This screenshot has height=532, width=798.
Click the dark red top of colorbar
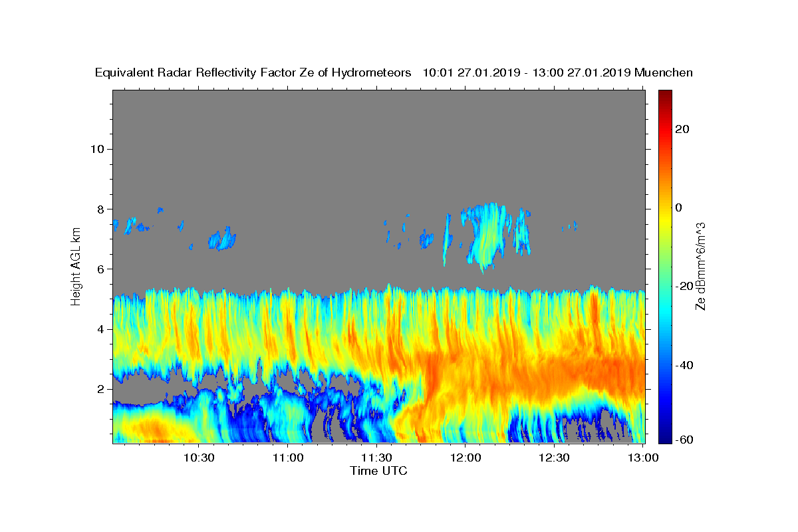click(665, 94)
